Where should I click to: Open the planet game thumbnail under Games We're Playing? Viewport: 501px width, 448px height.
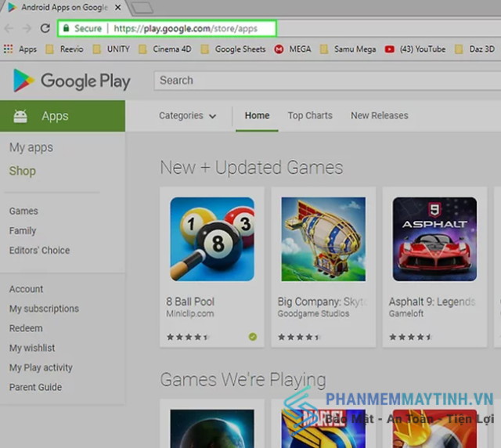coord(212,428)
